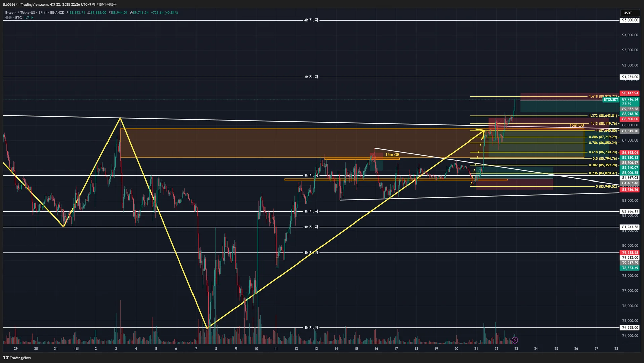Click the 74,555.00 price label
The height and width of the screenshot is (363, 644).
630,328
